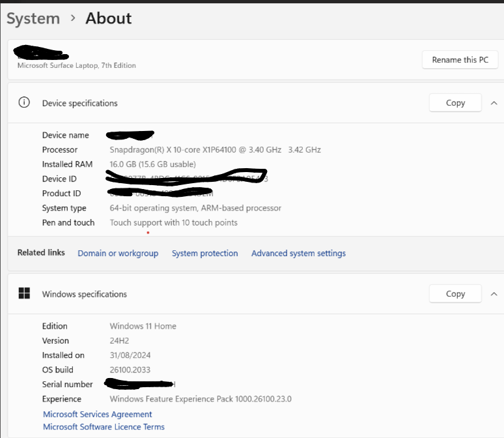Open Domain or workgroup link
This screenshot has height=438, width=504.
(x=118, y=254)
